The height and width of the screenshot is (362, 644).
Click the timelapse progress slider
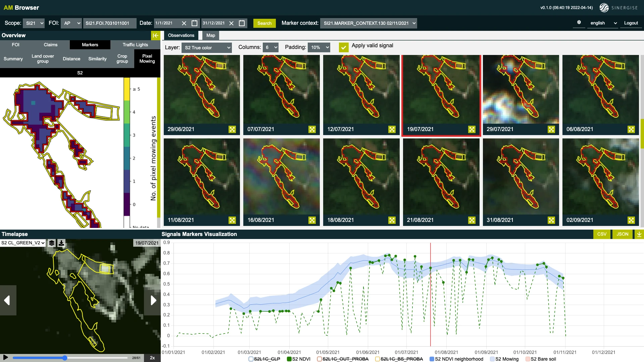[70, 358]
